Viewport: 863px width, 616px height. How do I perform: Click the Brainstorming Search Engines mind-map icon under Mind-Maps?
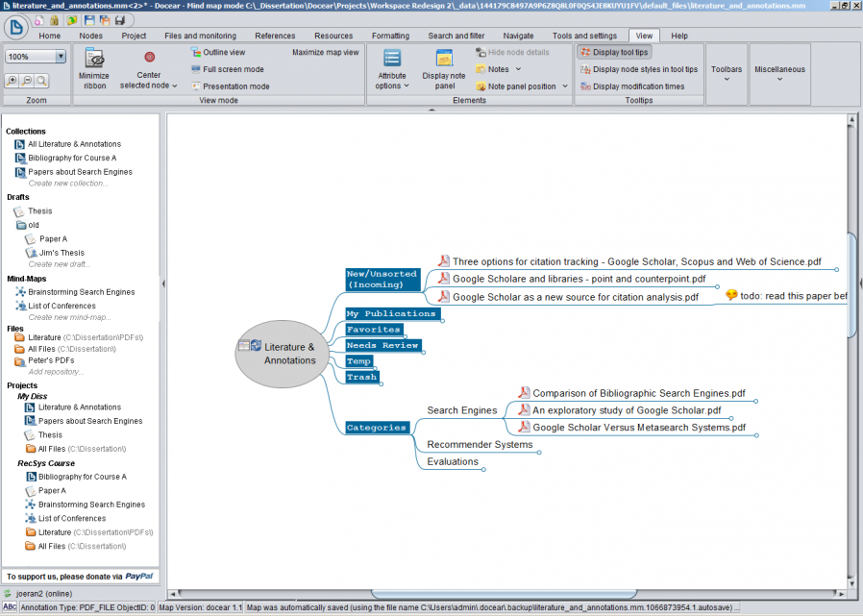point(20,292)
